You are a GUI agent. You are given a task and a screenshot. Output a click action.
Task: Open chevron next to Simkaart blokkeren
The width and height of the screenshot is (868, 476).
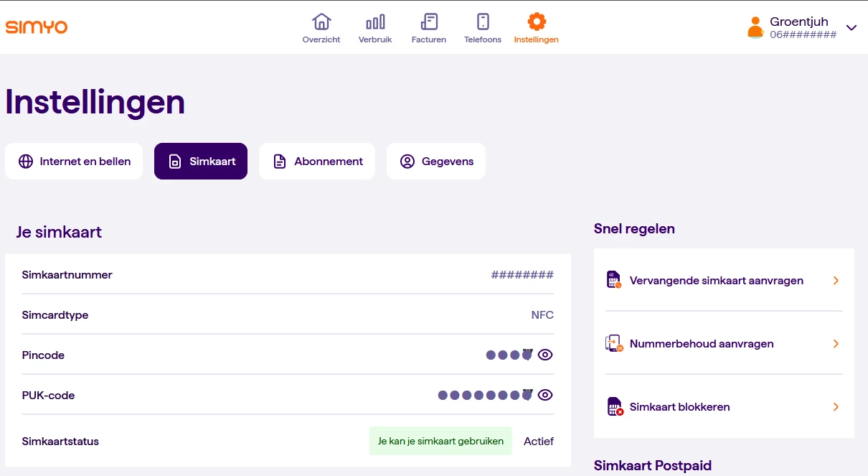pyautogui.click(x=836, y=407)
